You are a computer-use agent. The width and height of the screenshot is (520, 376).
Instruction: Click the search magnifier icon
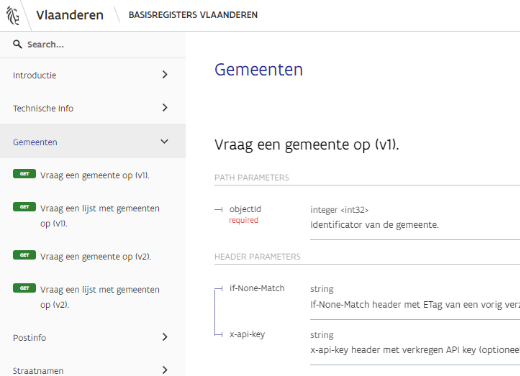(x=17, y=44)
